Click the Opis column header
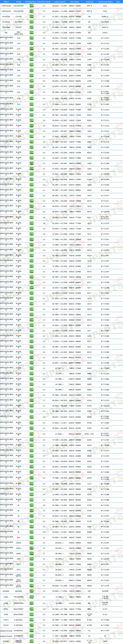Image resolution: width=123 pixels, height=644 pixels. 118,2
